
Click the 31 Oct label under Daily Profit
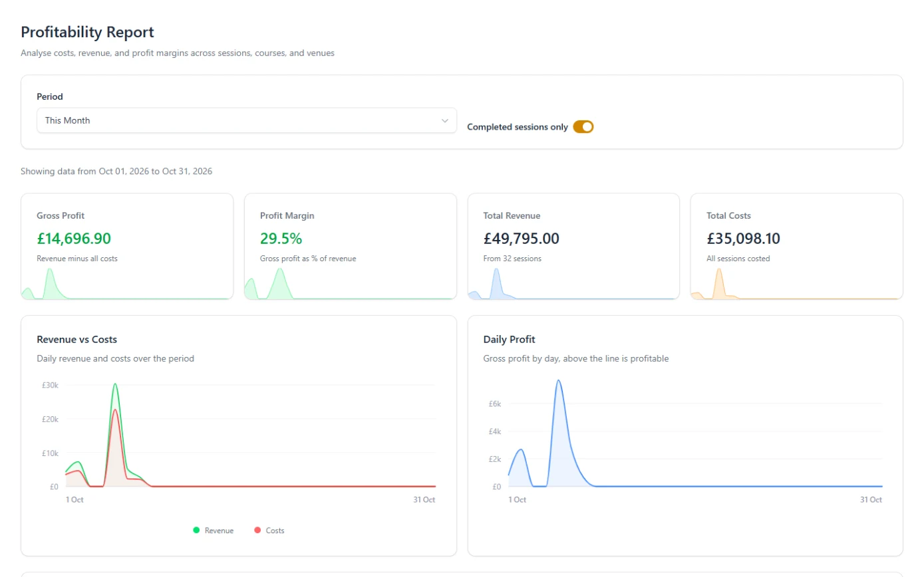click(871, 499)
